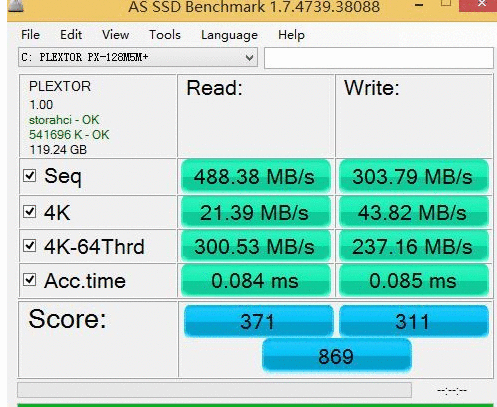The height and width of the screenshot is (407, 497).
Task: Open the Tools menu
Action: tap(165, 35)
